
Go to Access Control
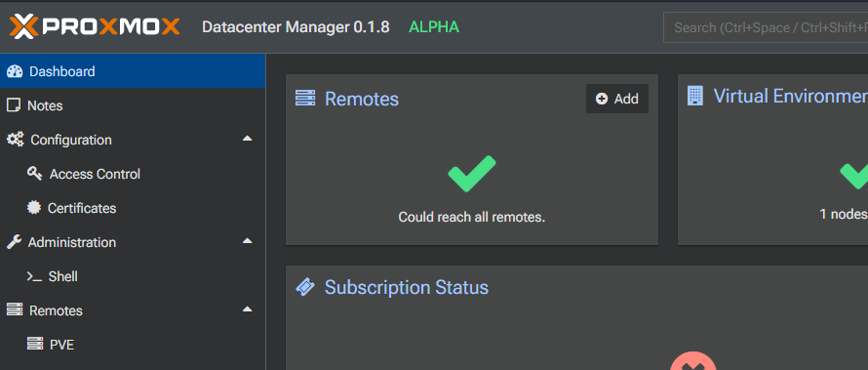(x=133, y=174)
